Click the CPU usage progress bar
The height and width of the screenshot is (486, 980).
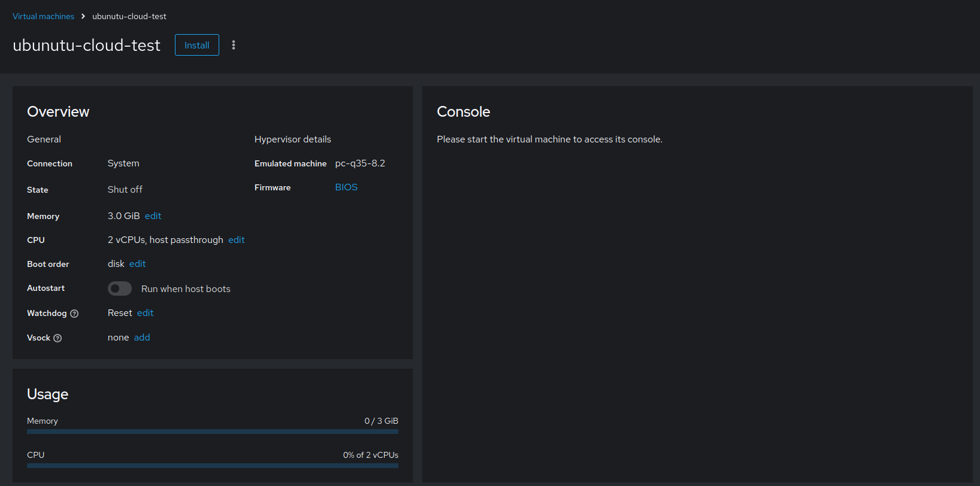click(x=213, y=466)
